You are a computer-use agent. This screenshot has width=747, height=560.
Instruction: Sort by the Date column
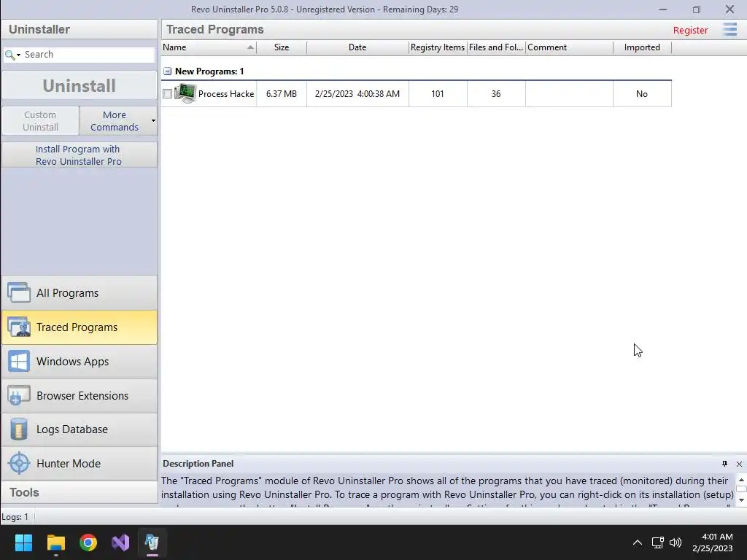[x=357, y=47]
